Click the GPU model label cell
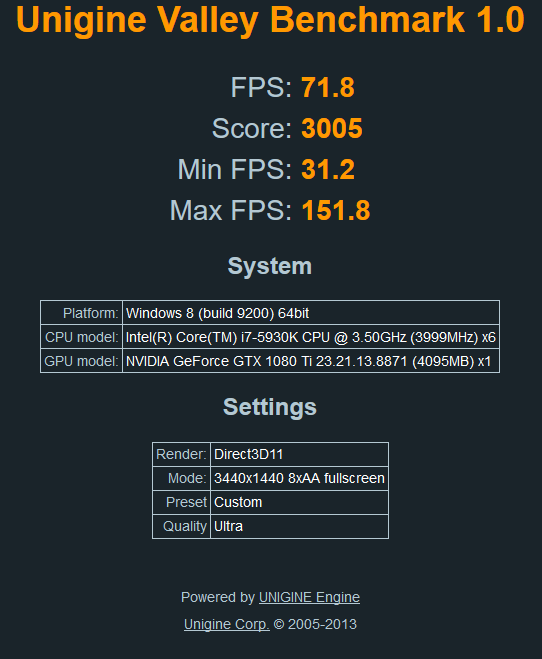Screen dimensions: 542x659 coord(82,361)
